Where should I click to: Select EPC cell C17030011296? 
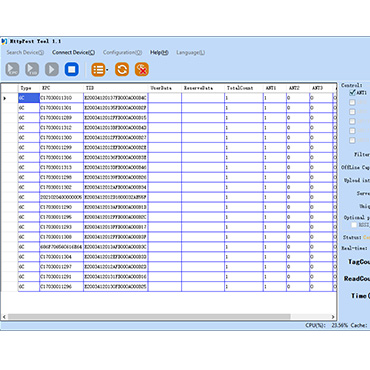coord(61,287)
